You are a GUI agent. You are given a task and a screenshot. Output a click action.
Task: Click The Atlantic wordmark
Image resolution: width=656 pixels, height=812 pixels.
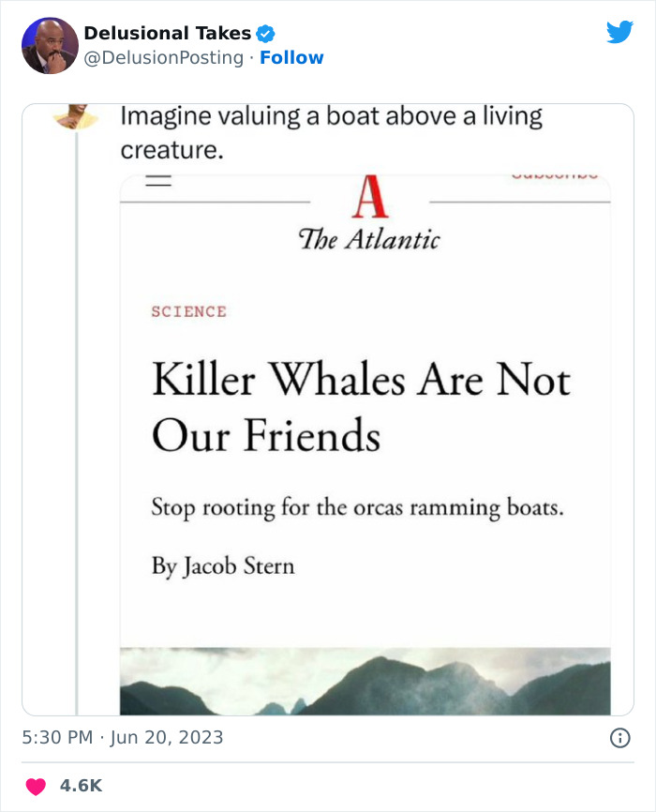pos(369,240)
